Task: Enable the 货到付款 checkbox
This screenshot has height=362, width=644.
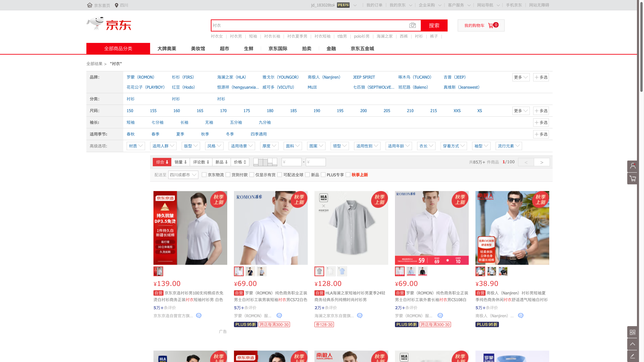Action: click(x=228, y=175)
